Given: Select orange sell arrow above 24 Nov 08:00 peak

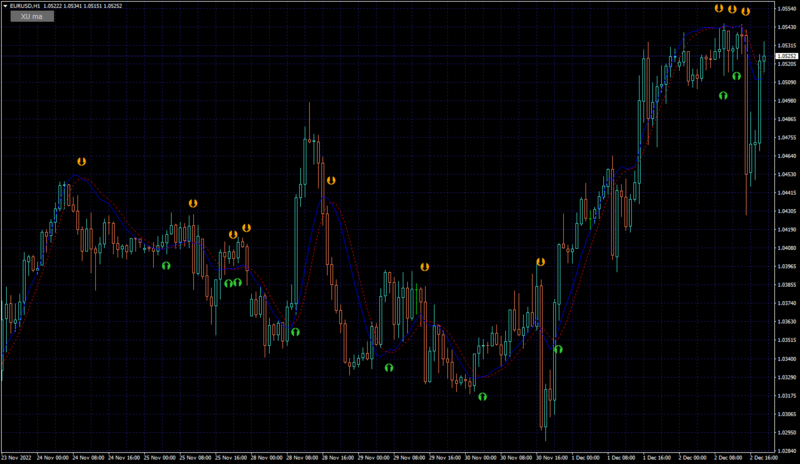Looking at the screenshot, I should click(x=82, y=161).
